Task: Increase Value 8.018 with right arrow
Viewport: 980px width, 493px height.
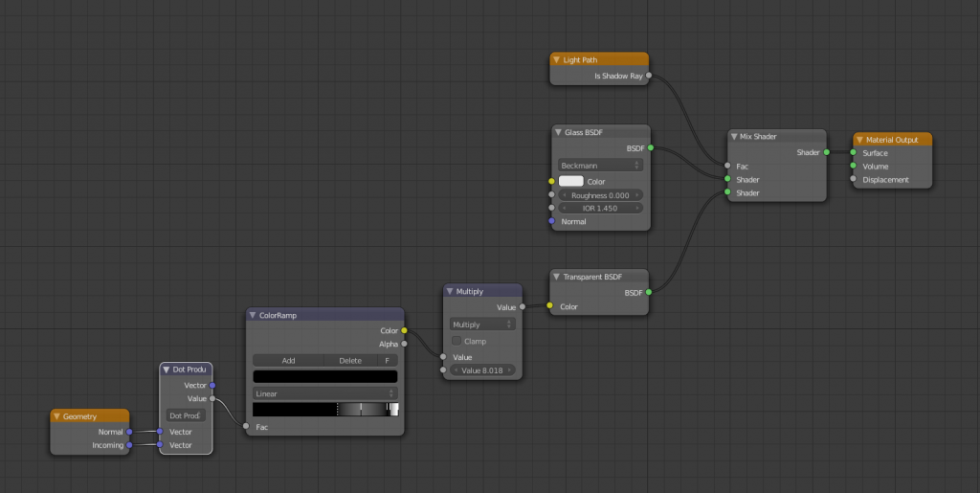Action: coord(511,370)
